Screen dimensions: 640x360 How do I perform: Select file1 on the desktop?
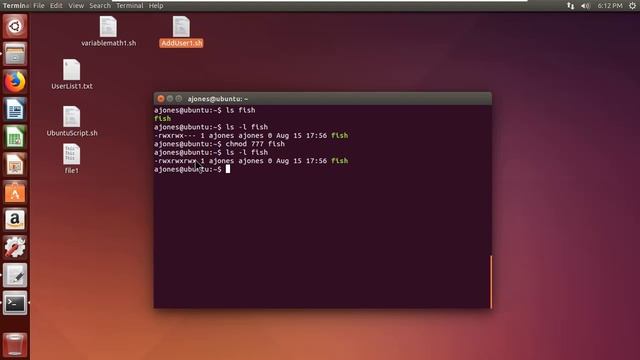(x=71, y=159)
